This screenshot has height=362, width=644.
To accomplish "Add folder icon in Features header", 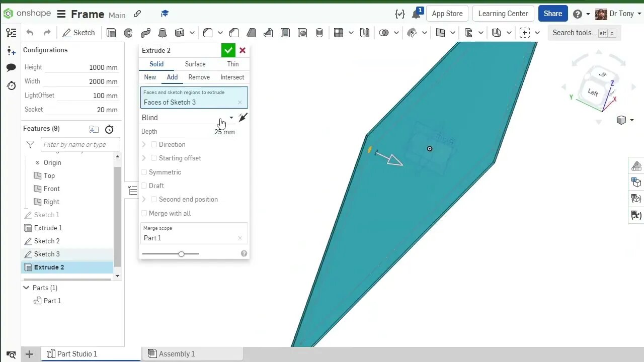I will point(94,129).
